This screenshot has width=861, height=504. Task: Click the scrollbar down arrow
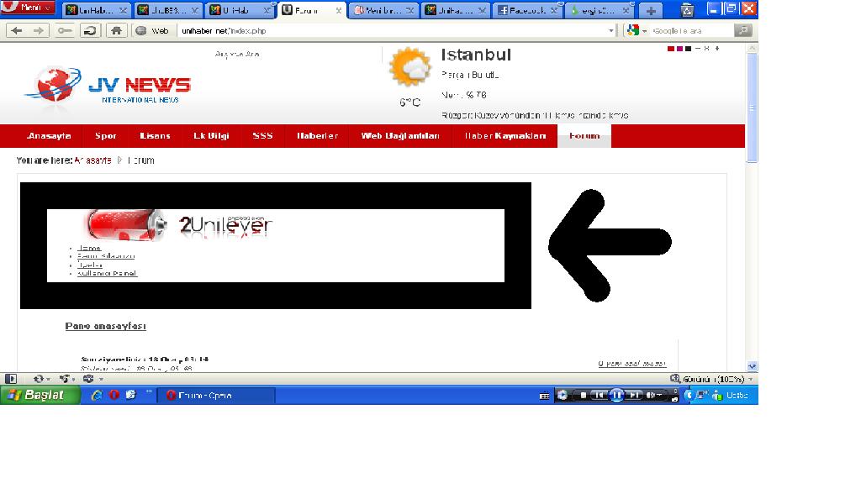click(x=752, y=365)
